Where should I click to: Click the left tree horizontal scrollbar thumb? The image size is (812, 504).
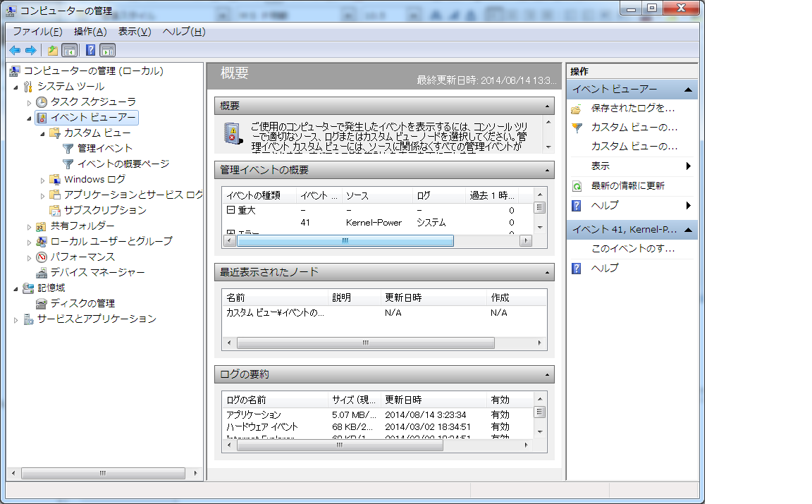point(103,474)
